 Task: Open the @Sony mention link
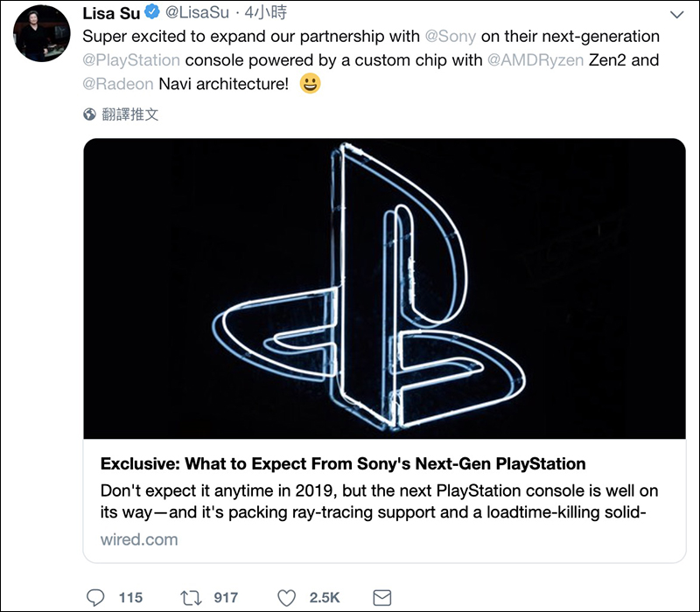click(451, 38)
